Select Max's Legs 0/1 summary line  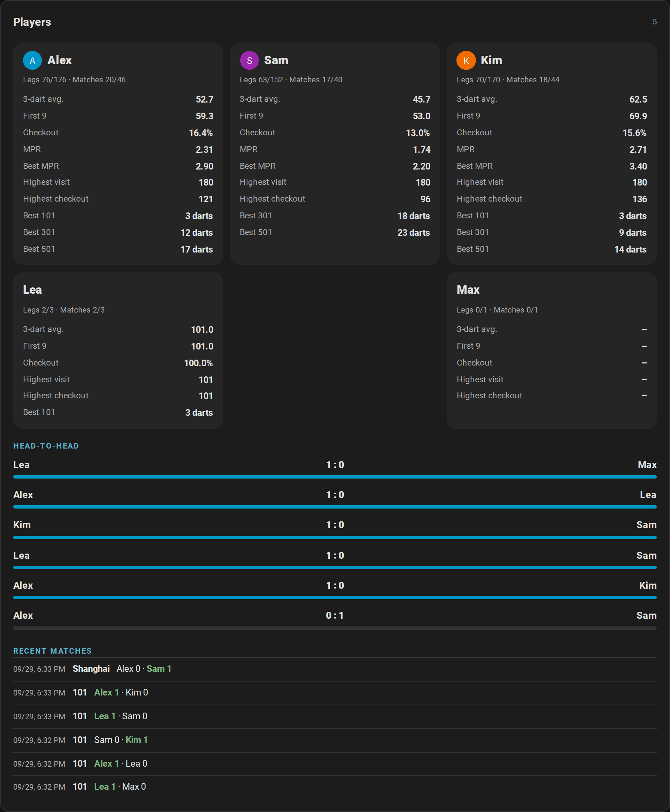pyautogui.click(x=497, y=310)
